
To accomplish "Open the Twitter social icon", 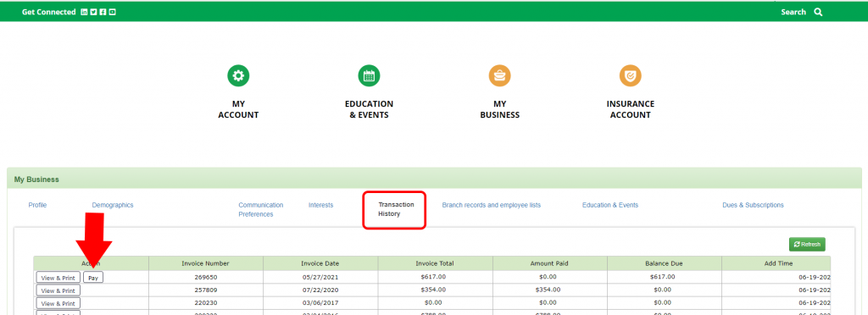I will 93,12.
